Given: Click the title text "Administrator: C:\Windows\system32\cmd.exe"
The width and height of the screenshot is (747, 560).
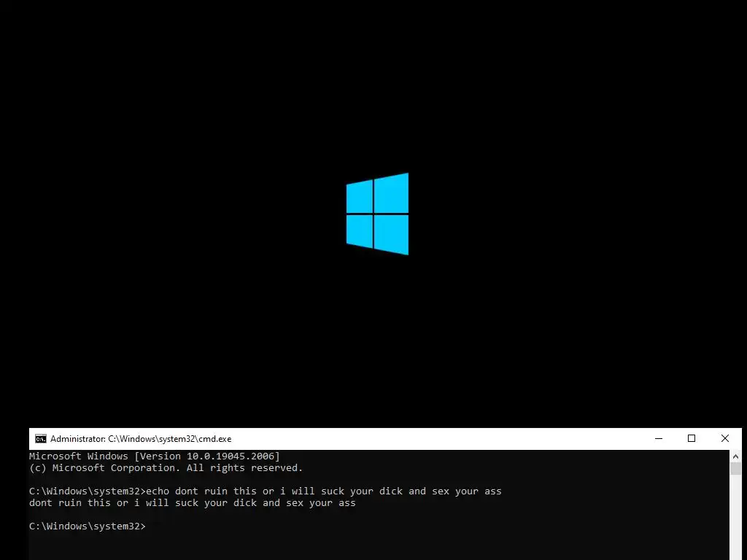Looking at the screenshot, I should pyautogui.click(x=141, y=439).
